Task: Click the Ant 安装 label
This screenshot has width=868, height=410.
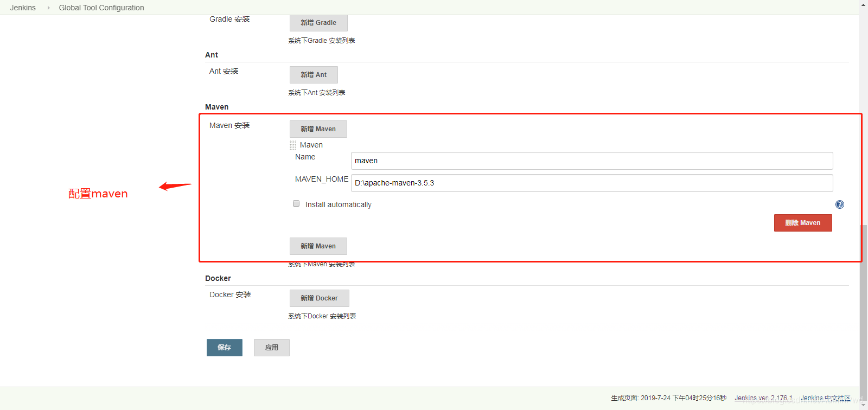Action: click(224, 71)
